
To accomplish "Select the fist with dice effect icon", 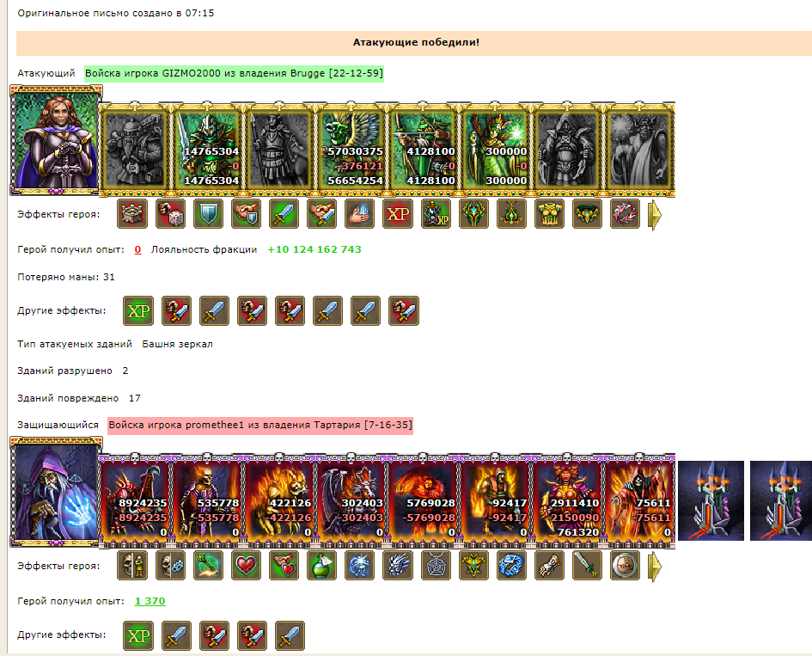I will click(x=170, y=213).
